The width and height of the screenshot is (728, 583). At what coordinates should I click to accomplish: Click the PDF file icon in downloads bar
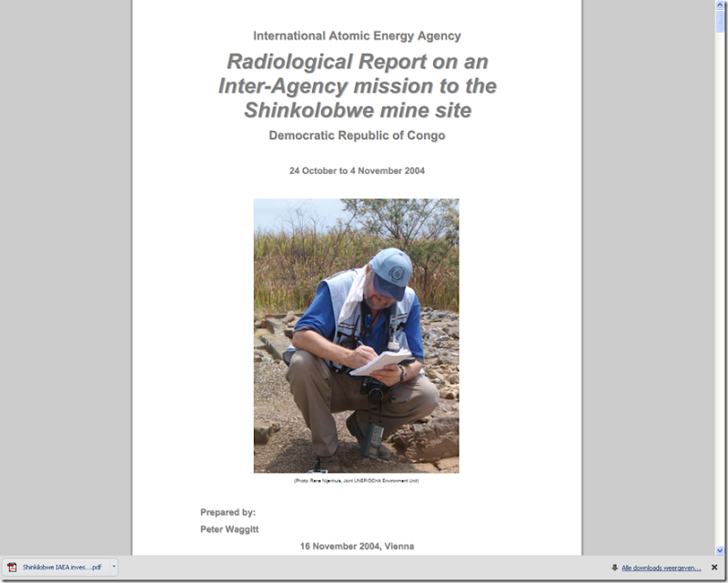[12, 568]
